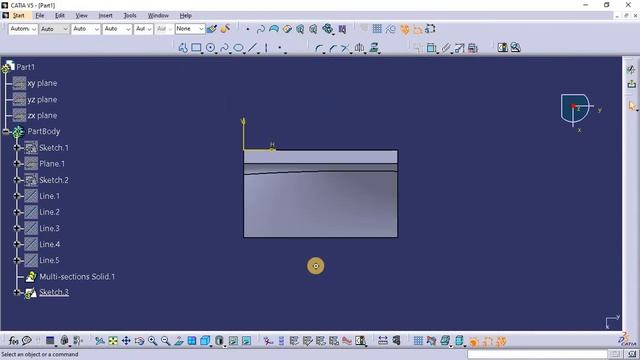Image resolution: width=640 pixels, height=360 pixels.
Task: Click the Fly mode icon
Action: (x=100, y=340)
